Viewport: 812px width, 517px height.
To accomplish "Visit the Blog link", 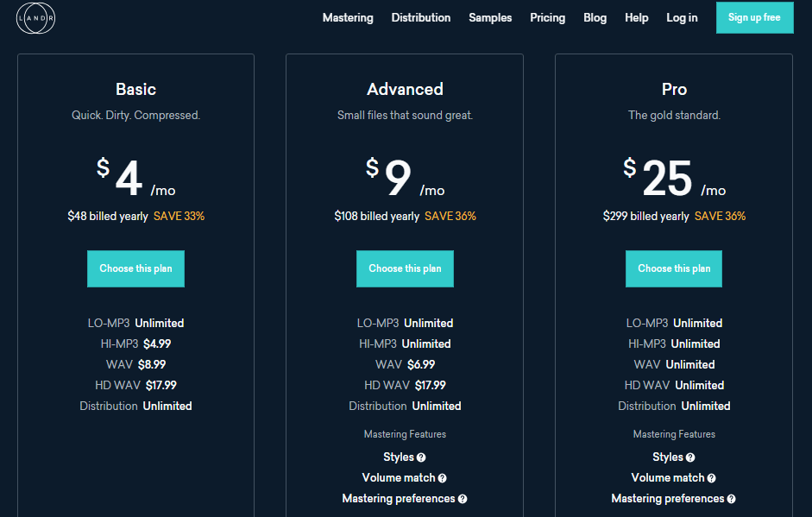I will [595, 17].
